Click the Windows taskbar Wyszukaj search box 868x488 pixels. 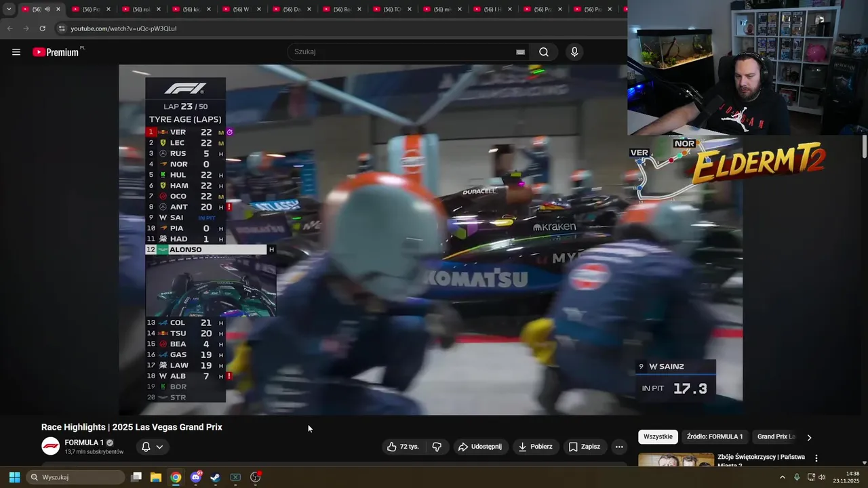pos(76,477)
